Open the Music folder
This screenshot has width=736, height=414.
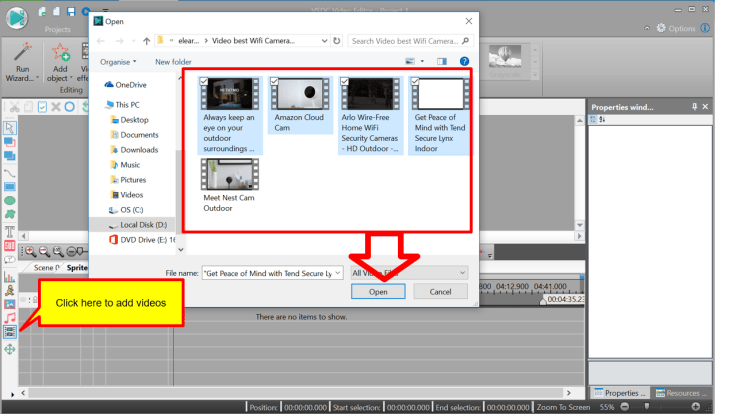(125, 165)
